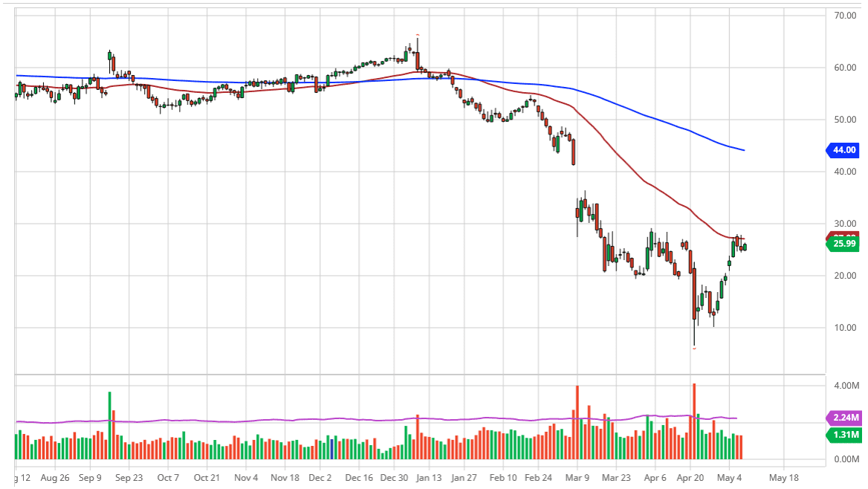
Task: Click the green 1.31M volume tag
Action: (843, 435)
